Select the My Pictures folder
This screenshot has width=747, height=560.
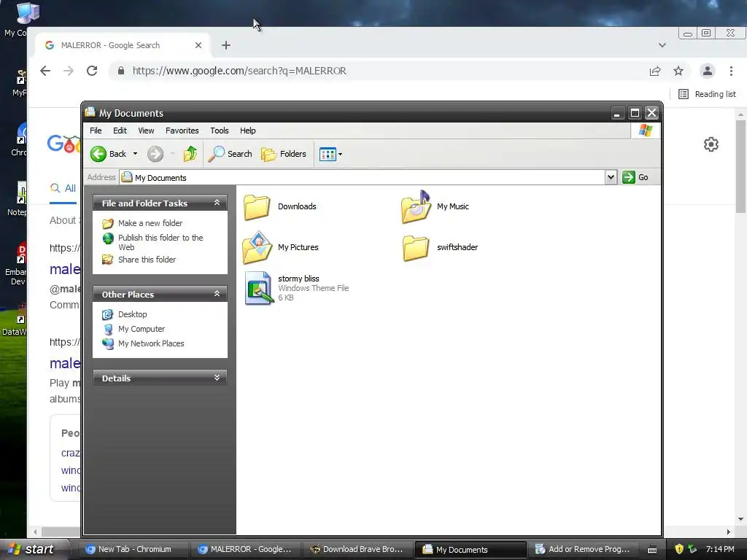(x=281, y=247)
